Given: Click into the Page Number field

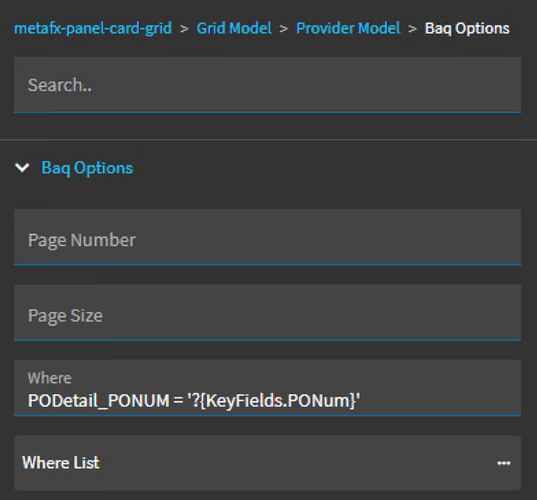Looking at the screenshot, I should (267, 237).
